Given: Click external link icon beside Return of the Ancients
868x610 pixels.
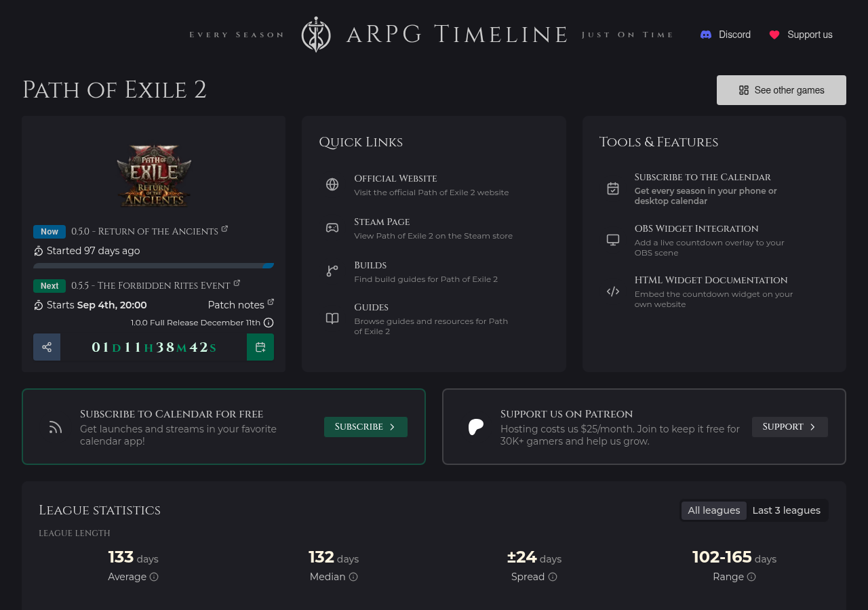Looking at the screenshot, I should (224, 229).
